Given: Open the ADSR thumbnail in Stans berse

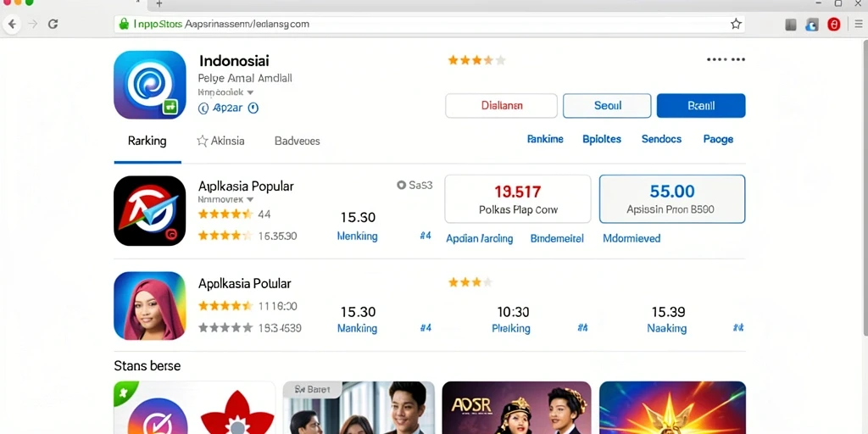Looking at the screenshot, I should coord(516,408).
